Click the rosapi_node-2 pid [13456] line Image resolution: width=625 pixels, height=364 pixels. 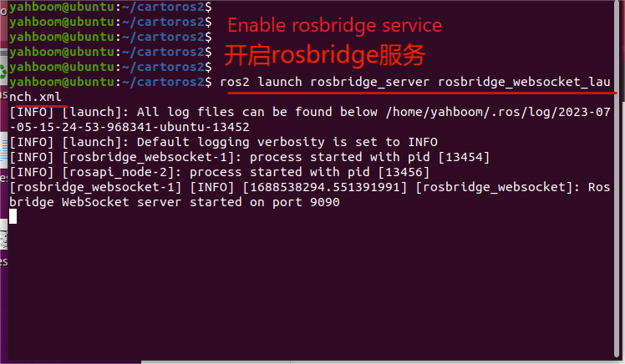tap(219, 173)
